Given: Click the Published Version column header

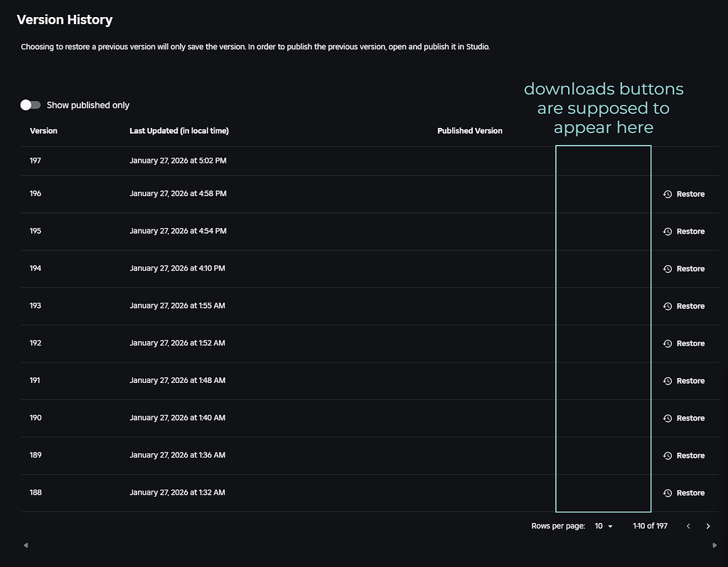Looking at the screenshot, I should 470,131.
